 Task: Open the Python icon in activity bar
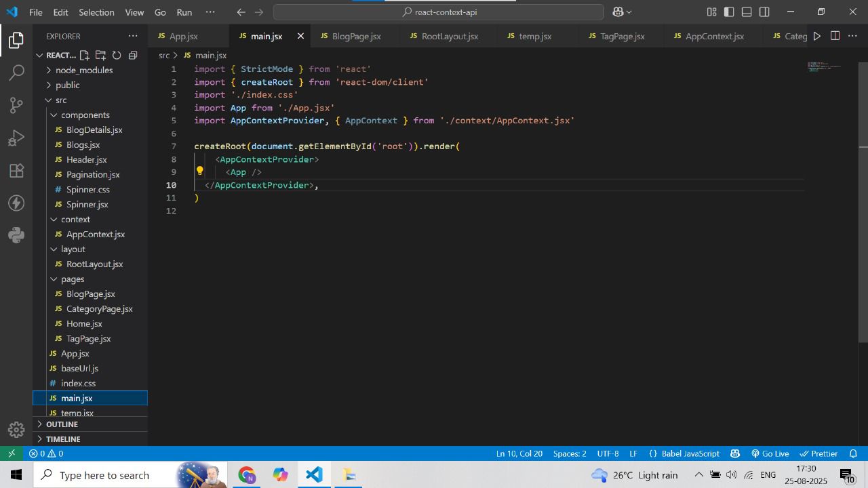click(x=16, y=235)
